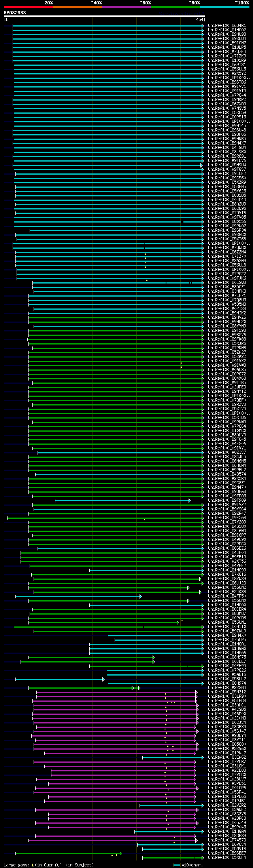Viewport: 253px width, 868px height.
Task: Open hit UniRef100_Q3MFK3
Action: click(227, 291)
